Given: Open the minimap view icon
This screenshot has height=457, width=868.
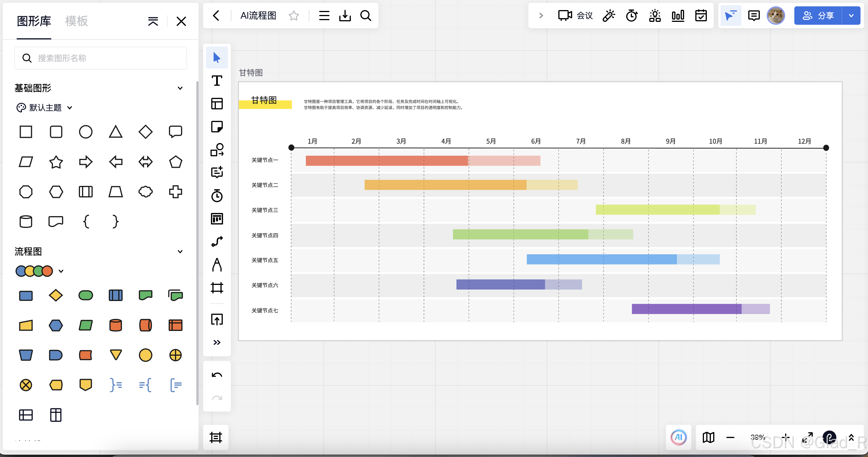Looking at the screenshot, I should point(708,437).
